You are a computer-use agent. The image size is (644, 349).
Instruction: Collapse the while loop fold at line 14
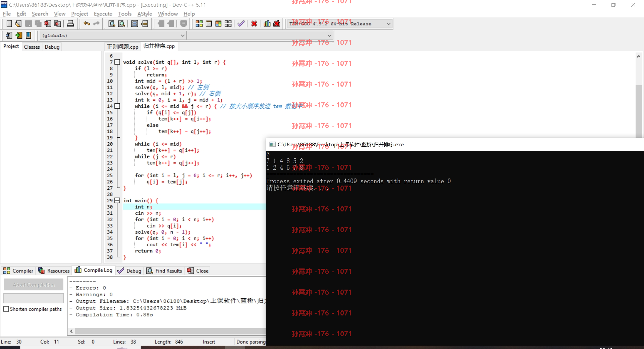(117, 106)
